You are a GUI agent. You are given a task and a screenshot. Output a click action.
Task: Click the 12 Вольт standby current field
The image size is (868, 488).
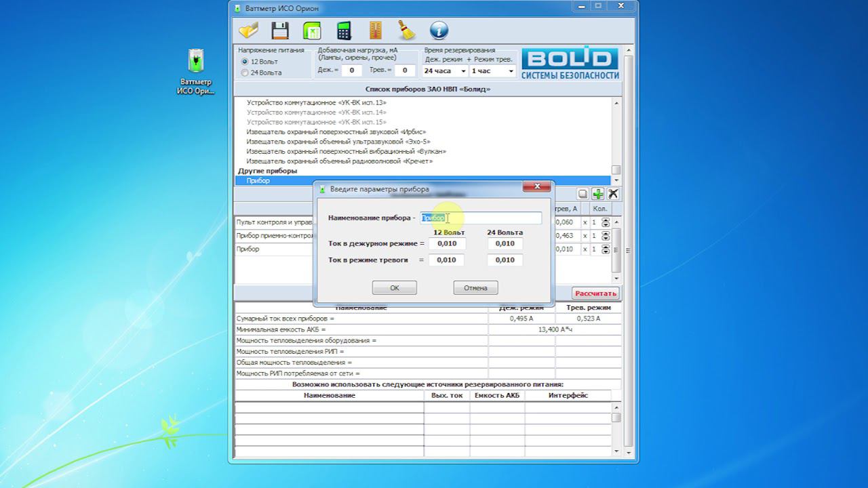coord(447,244)
